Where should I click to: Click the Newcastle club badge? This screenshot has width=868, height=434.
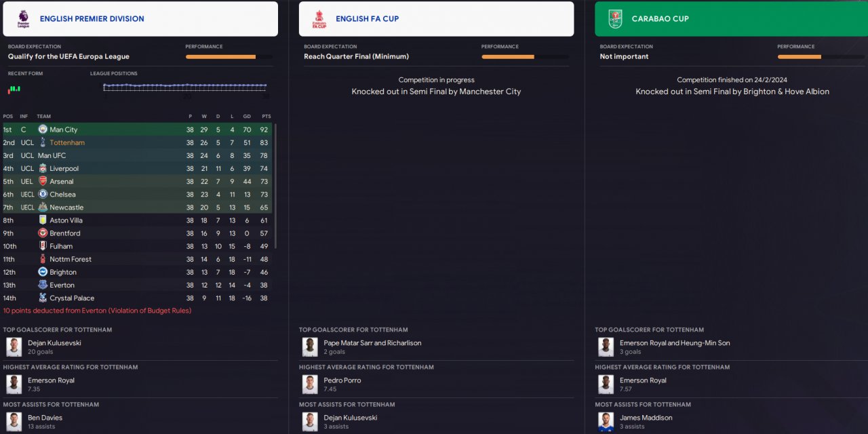(x=43, y=207)
